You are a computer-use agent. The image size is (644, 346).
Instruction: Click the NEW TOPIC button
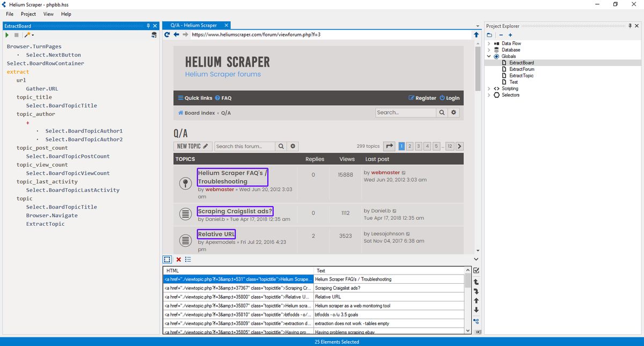[192, 146]
